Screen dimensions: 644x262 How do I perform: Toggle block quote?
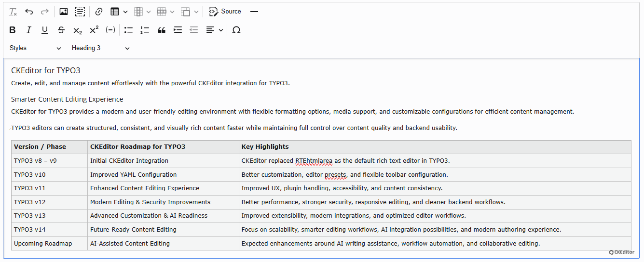pyautogui.click(x=162, y=30)
